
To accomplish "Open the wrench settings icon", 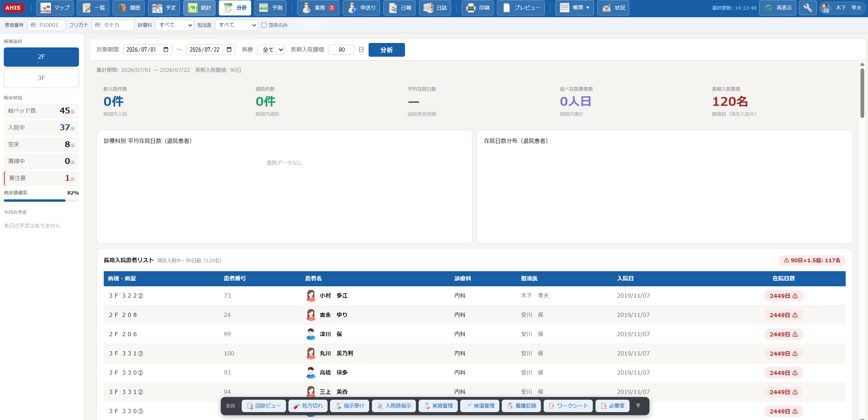I will (x=808, y=8).
